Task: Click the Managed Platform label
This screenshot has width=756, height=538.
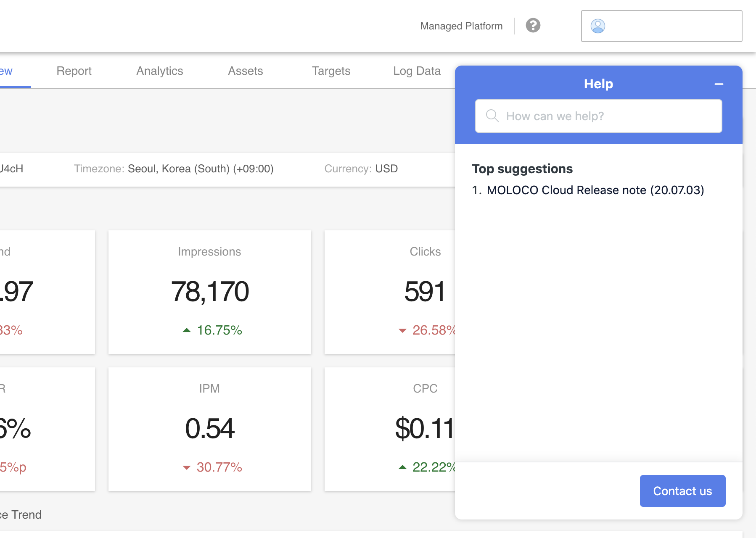Action: coord(461,26)
